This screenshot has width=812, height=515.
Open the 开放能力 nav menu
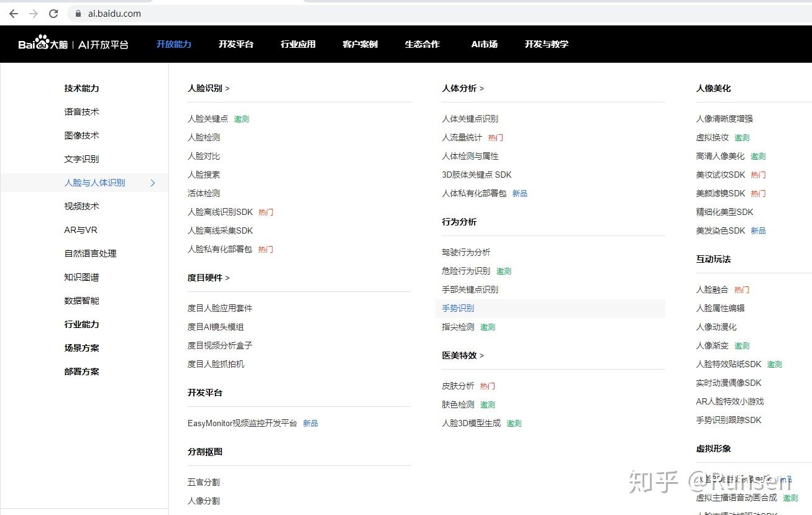174,44
